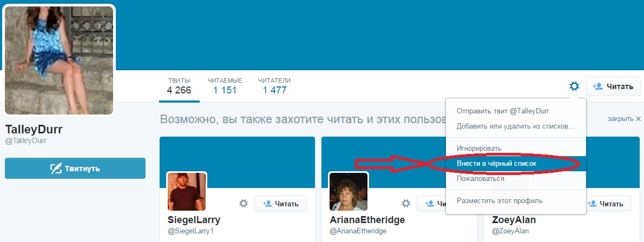The image size is (644, 242).
Task: Open the Читаемые 1 151 tab
Action: (225, 86)
